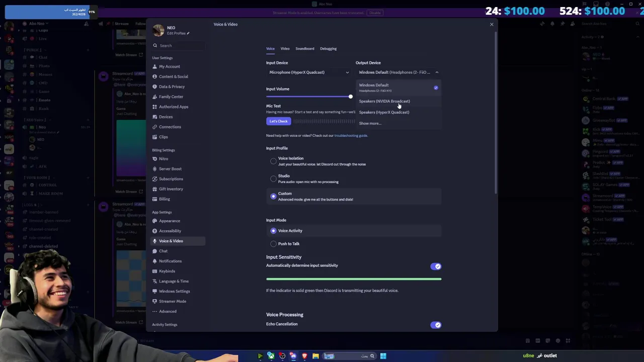This screenshot has height=362, width=644.
Task: Choose Speakers (NVIDIA Broadcast) output
Action: (x=398, y=101)
